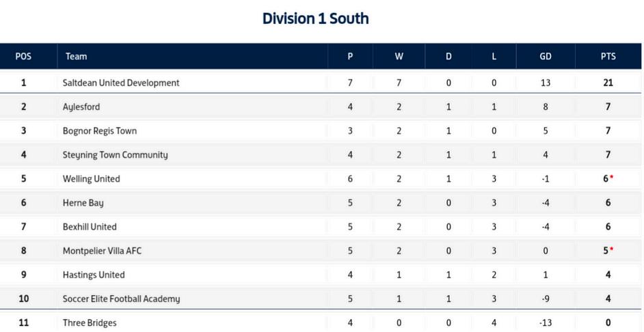The width and height of the screenshot is (644, 332).
Task: Open the Saltdean United Development team link
Action: pyautogui.click(x=120, y=83)
